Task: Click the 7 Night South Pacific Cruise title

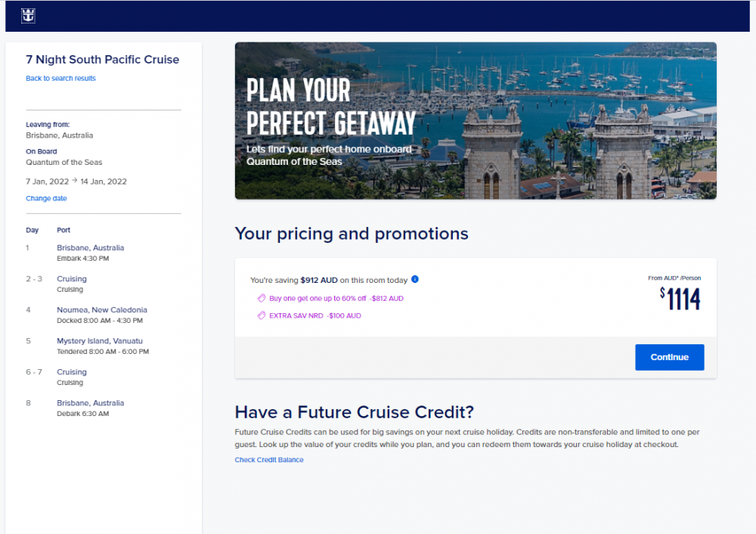Action: click(x=102, y=59)
